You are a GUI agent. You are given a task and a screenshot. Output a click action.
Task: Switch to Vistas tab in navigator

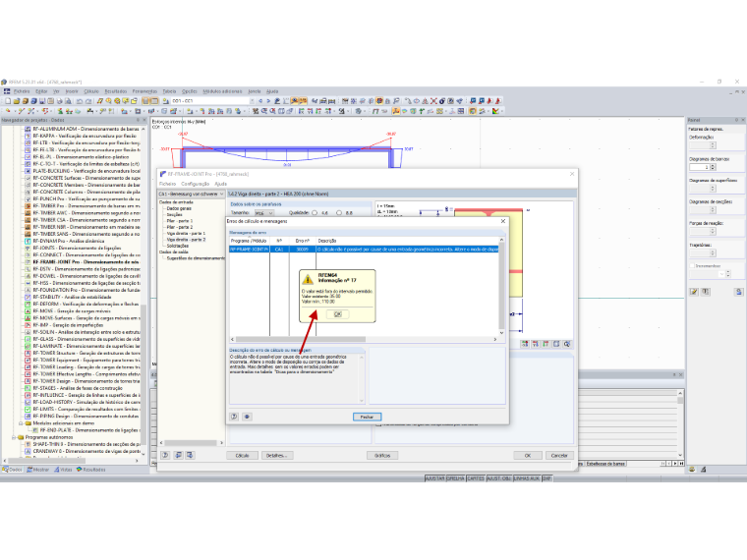tap(63, 470)
